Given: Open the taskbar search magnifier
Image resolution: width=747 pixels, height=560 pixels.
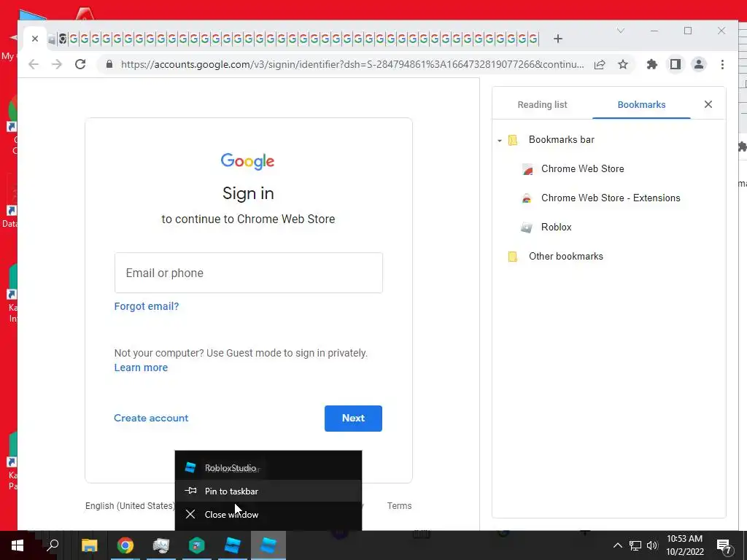Looking at the screenshot, I should [53, 545].
